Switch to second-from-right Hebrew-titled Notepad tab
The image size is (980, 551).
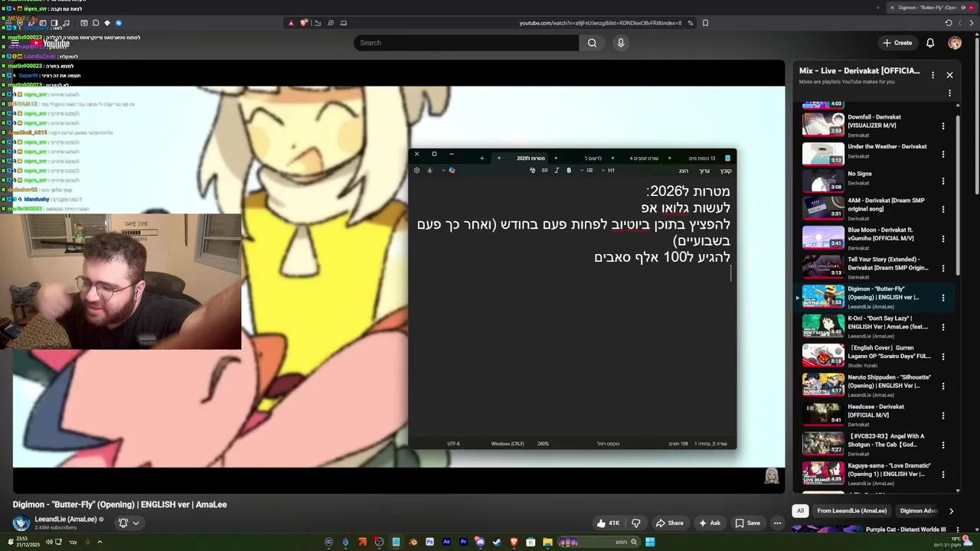click(644, 158)
